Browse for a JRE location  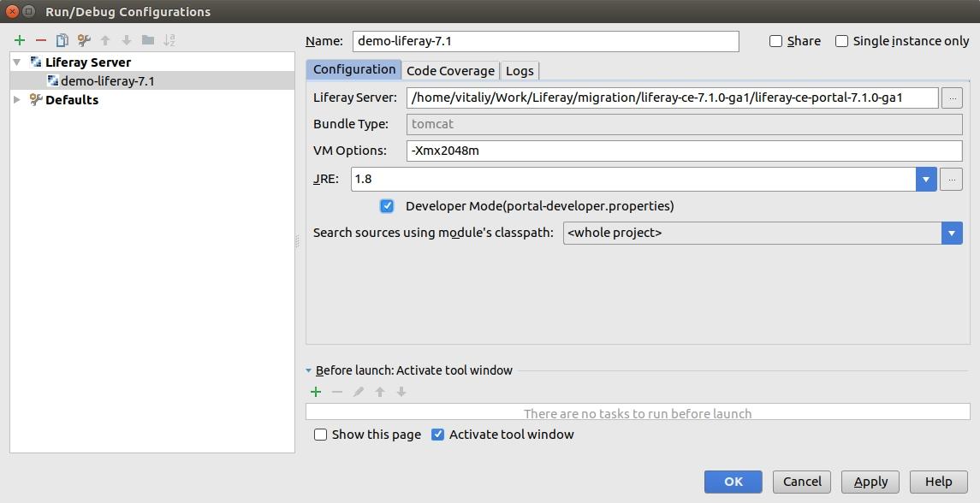(x=952, y=179)
